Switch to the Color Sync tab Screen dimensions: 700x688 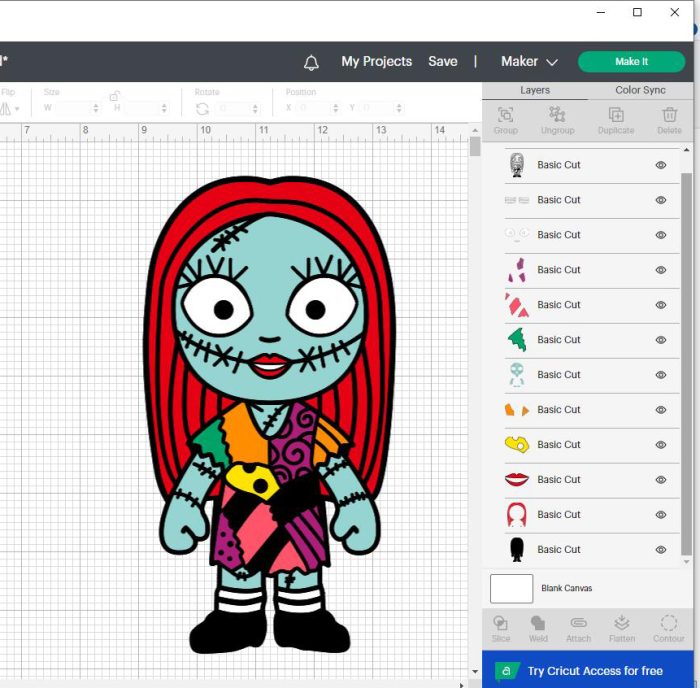[x=640, y=90]
